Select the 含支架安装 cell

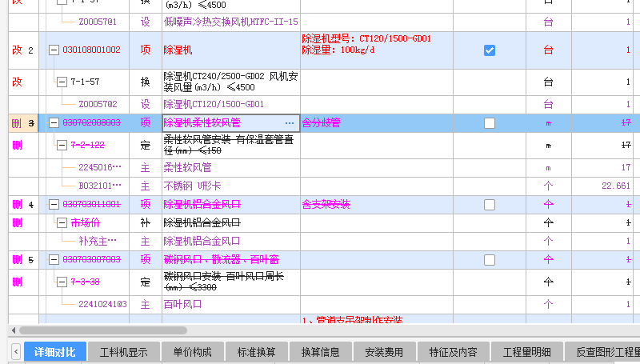click(x=377, y=205)
